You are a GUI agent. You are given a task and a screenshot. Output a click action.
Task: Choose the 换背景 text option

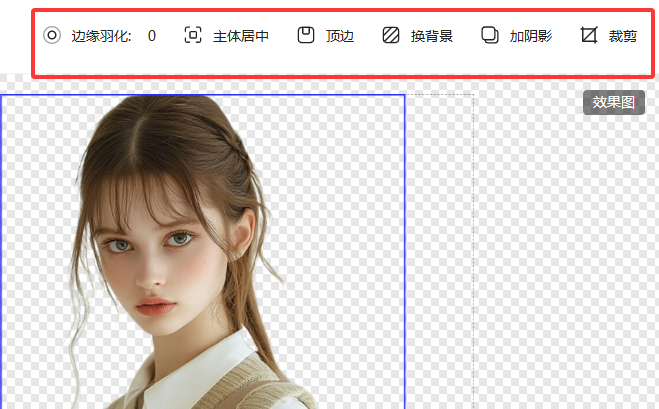tap(431, 36)
